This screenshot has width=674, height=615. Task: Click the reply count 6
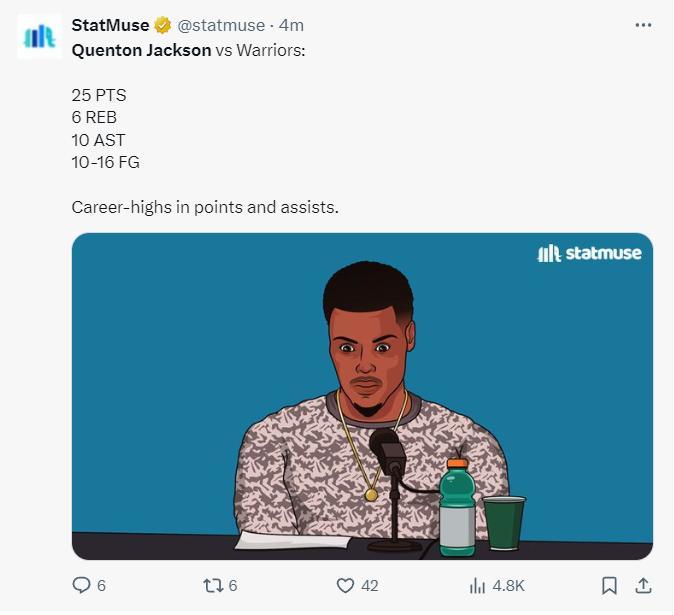click(101, 585)
